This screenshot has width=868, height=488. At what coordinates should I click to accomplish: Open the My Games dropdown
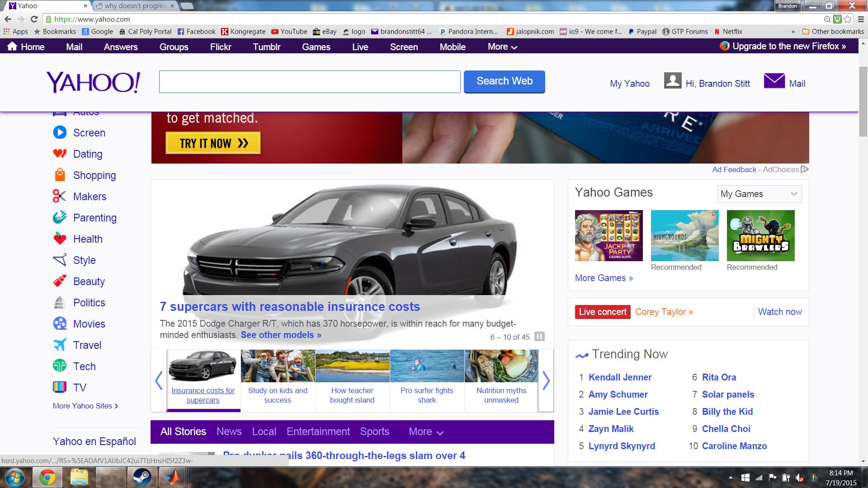click(759, 194)
